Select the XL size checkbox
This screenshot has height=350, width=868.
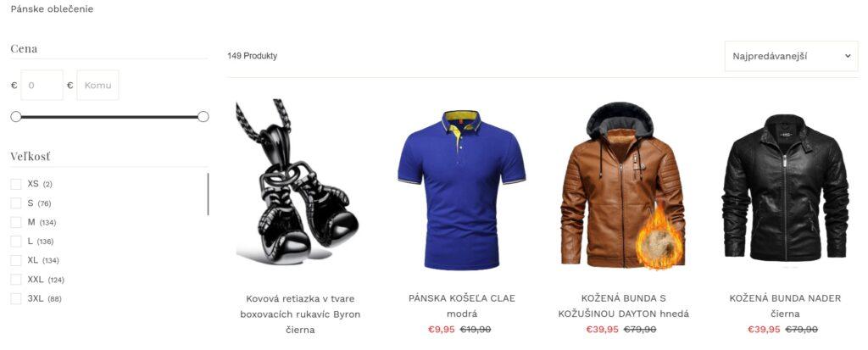point(16,260)
